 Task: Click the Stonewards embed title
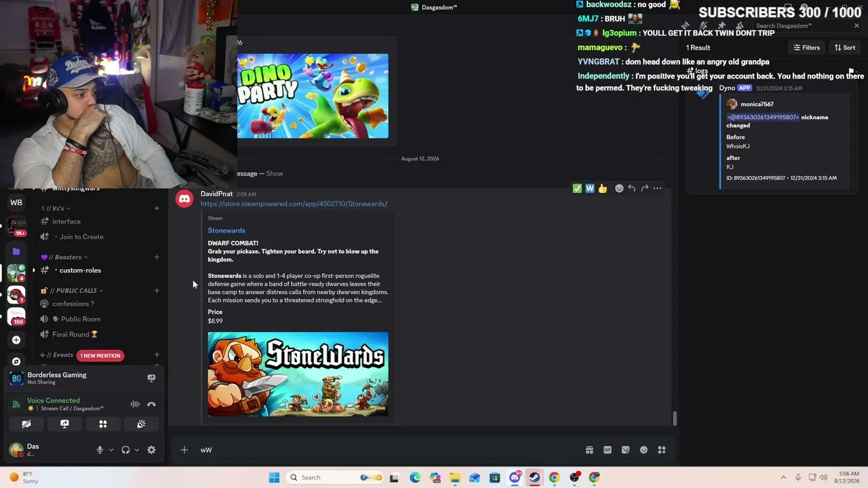pyautogui.click(x=226, y=230)
